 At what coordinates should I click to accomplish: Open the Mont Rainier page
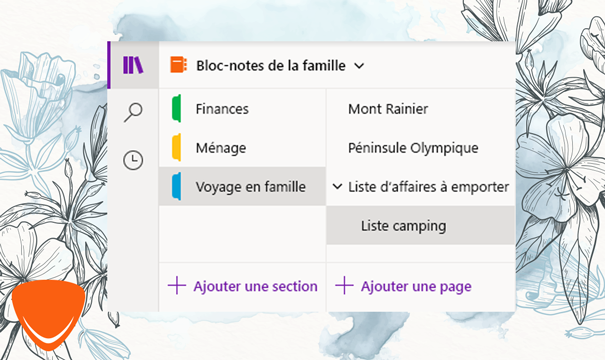point(421,109)
